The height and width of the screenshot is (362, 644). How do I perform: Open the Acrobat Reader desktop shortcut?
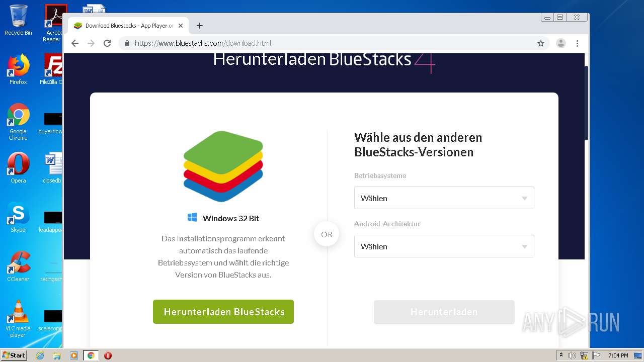click(53, 23)
